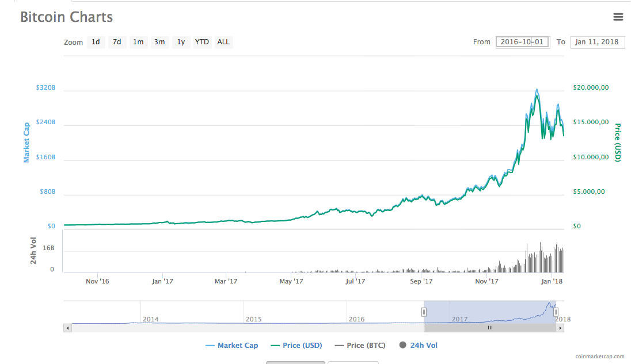Click the $5.000,00 price axis label
The image size is (635, 364).
coord(589,191)
